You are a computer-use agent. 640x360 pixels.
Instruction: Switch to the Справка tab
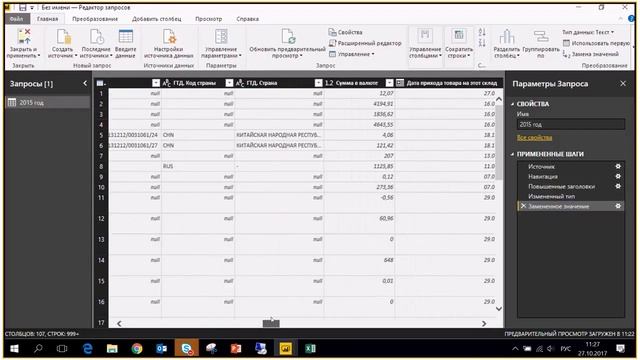point(247,19)
